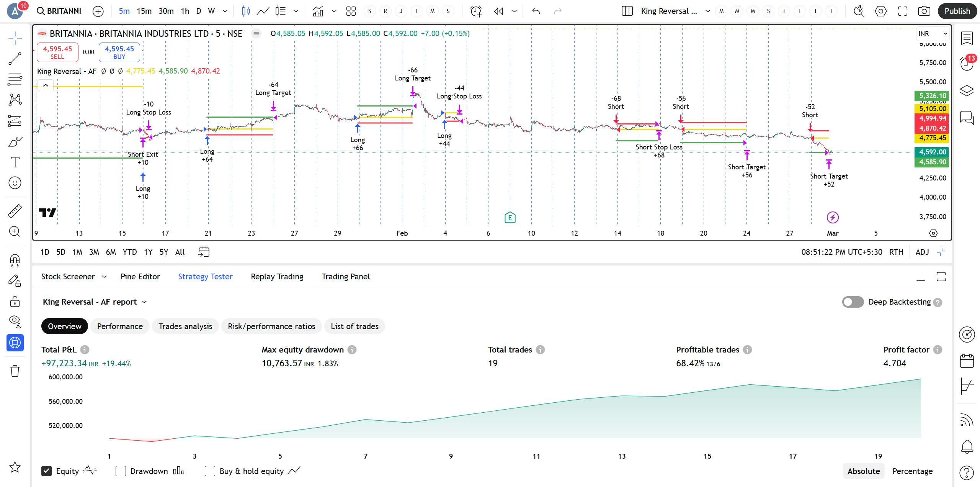Screen dimensions: 980x487
Task: Click the Publish button
Action: pyautogui.click(x=957, y=11)
